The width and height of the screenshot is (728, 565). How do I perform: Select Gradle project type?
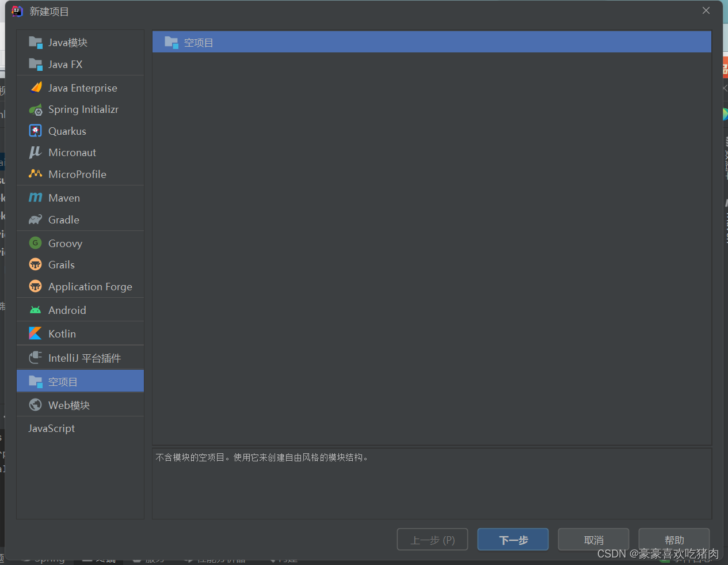tap(81, 219)
